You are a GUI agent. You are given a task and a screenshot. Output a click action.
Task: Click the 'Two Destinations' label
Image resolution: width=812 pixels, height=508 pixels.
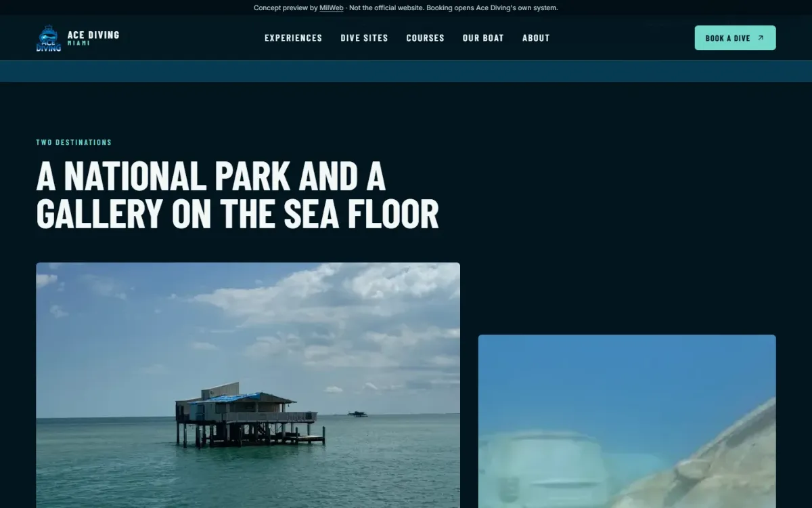74,142
